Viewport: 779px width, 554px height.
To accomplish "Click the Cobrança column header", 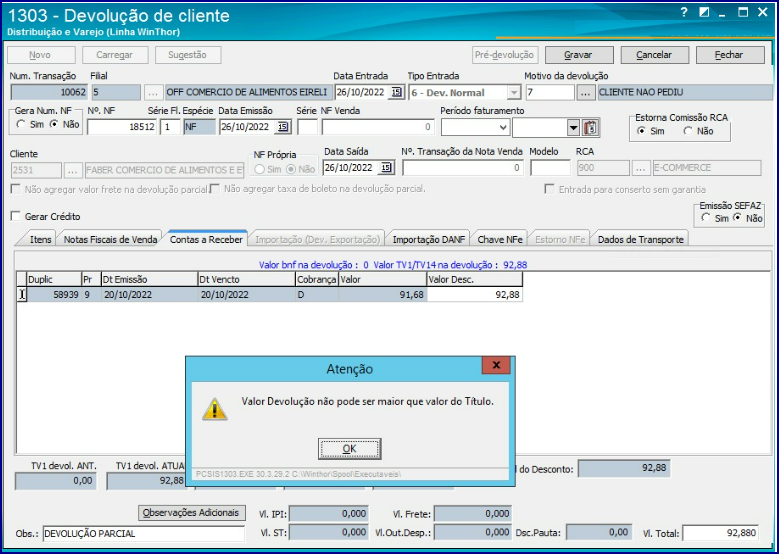I will point(317,279).
